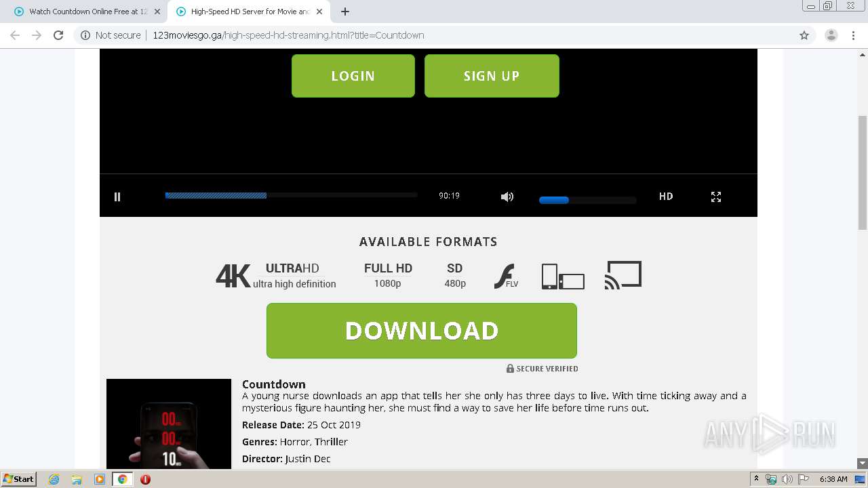868x488 pixels.
Task: Go back with the browser back arrow
Action: 15,35
